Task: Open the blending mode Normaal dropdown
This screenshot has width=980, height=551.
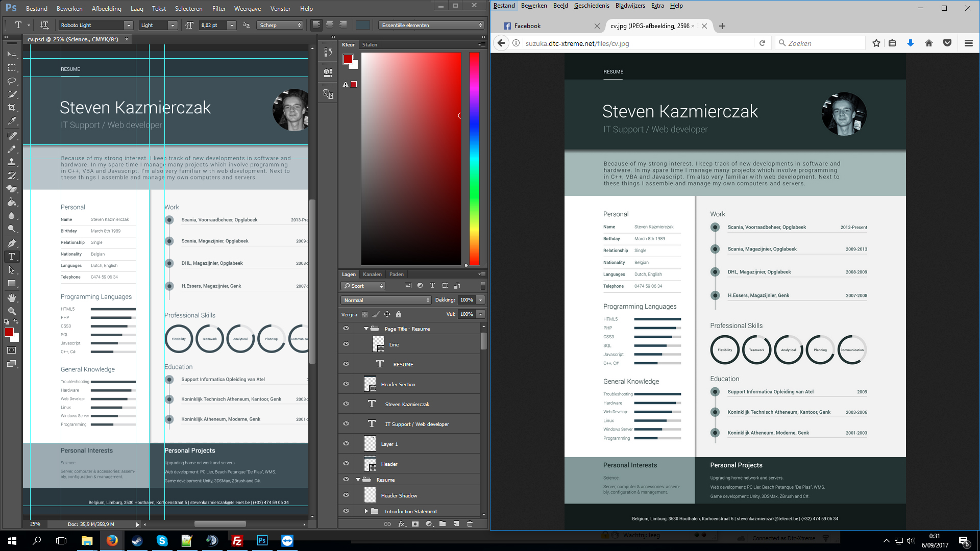Action: (x=386, y=300)
